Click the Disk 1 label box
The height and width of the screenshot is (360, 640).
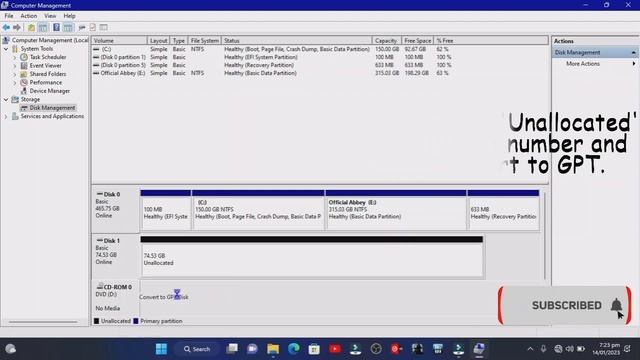pos(116,257)
